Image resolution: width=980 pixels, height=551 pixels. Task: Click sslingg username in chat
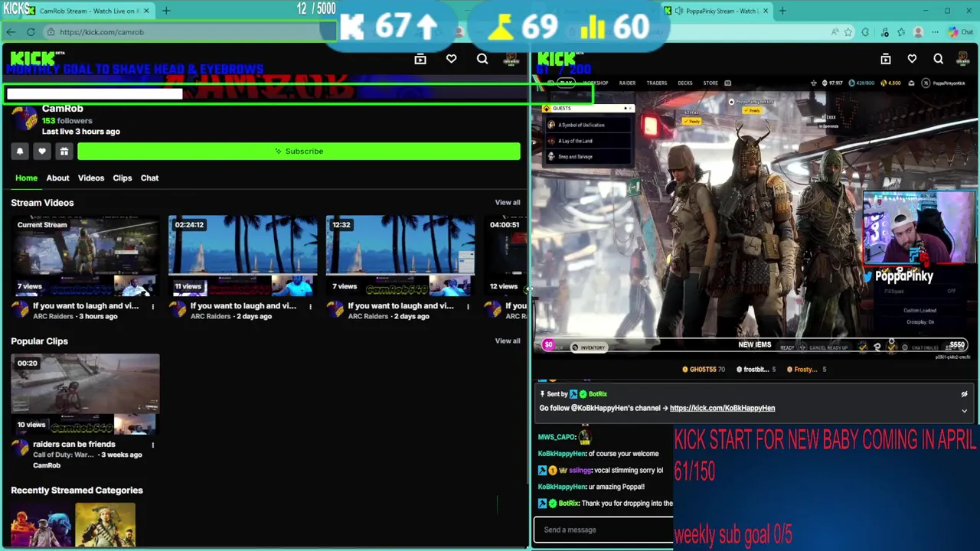tap(580, 471)
